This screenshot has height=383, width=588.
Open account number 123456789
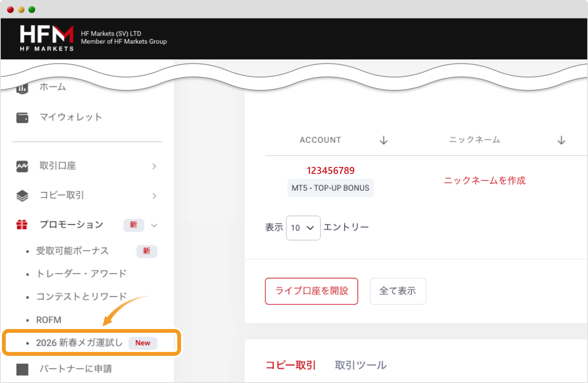pos(330,171)
